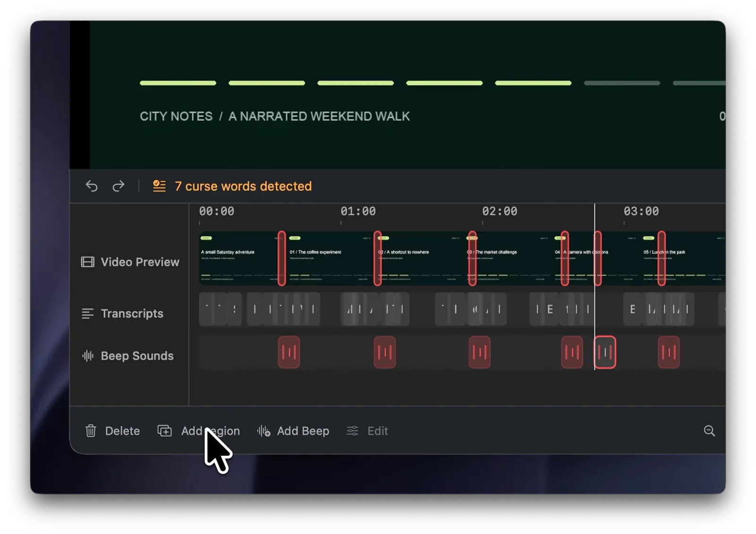Select the second beep block near 01:00

pyautogui.click(x=385, y=352)
